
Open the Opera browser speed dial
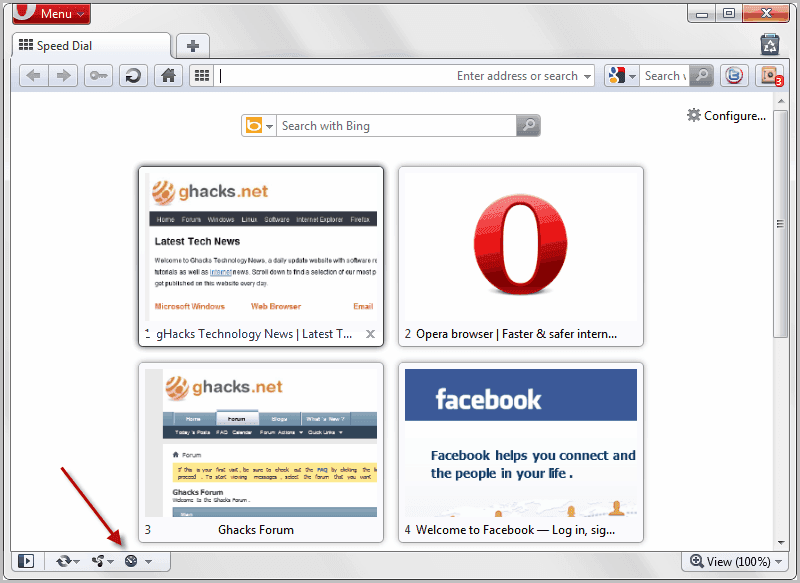coord(521,257)
